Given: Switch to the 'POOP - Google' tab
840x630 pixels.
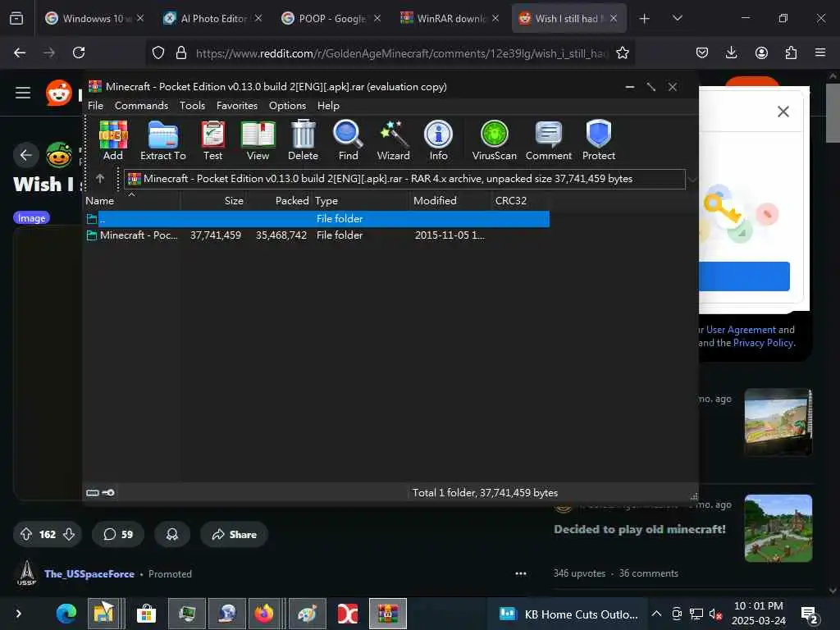Looking at the screenshot, I should (x=331, y=19).
